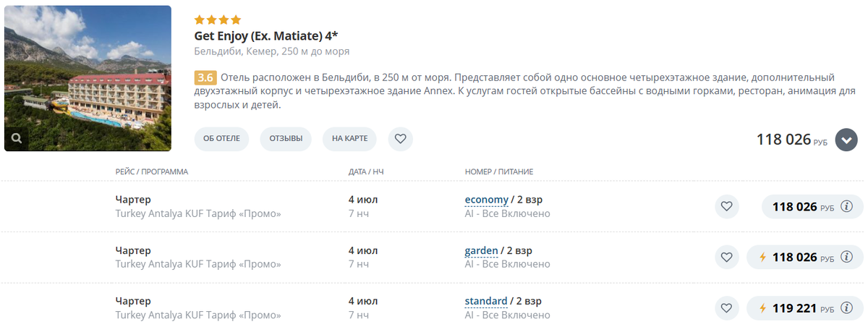The width and height of the screenshot is (868, 327).
Task: Open info icon for garden price
Action: pos(847,257)
